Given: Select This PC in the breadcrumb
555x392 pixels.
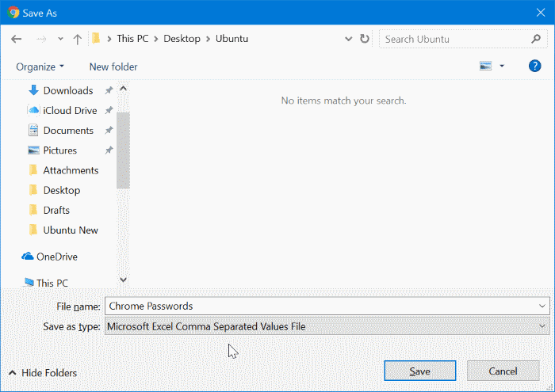Looking at the screenshot, I should (x=132, y=39).
